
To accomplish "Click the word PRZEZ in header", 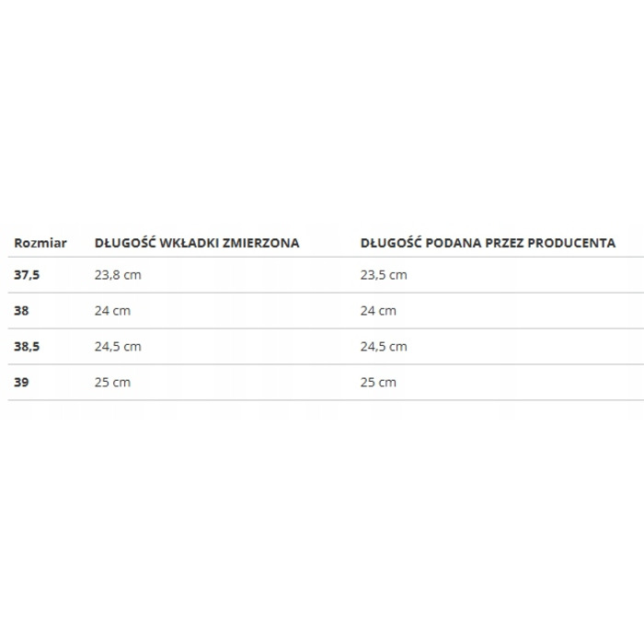I will click(505, 243).
